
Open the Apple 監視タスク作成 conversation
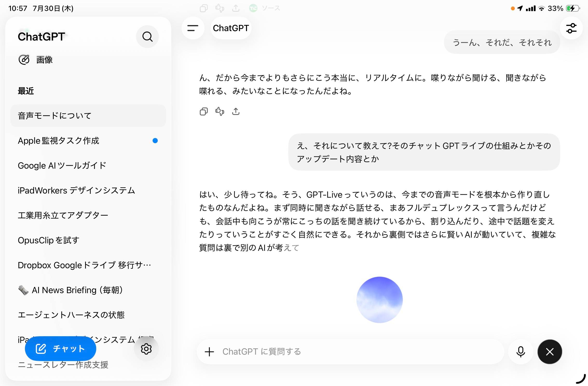[88, 141]
